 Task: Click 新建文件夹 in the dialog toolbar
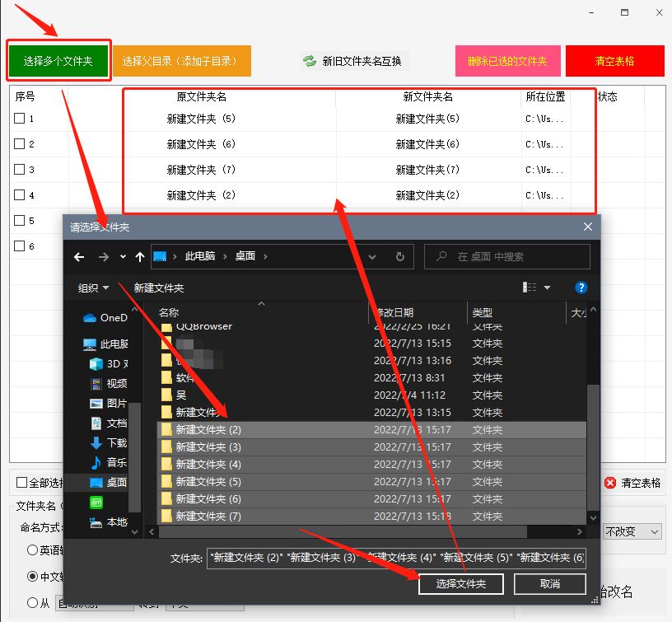[x=159, y=288]
